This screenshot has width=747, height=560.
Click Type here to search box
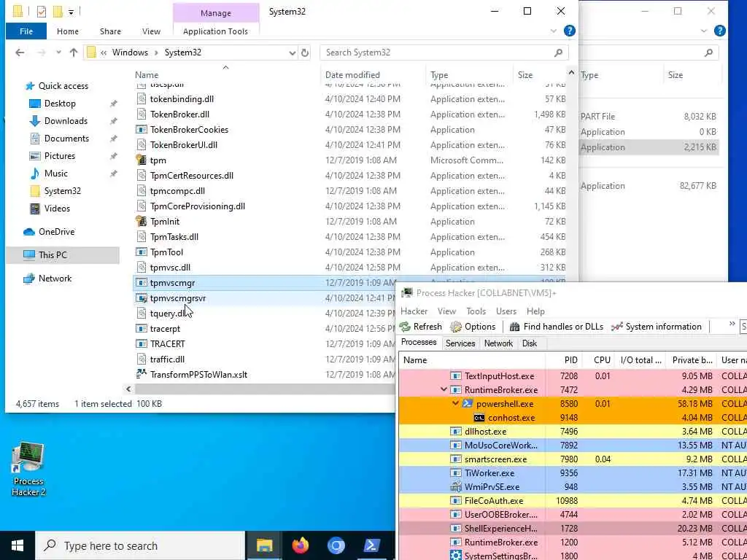point(140,545)
